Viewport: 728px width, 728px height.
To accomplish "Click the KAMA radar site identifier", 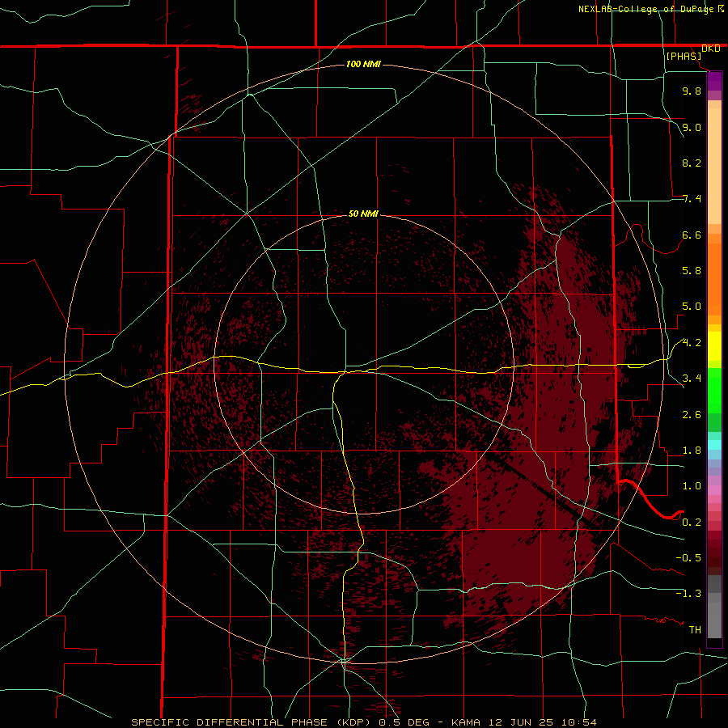I will coord(467,722).
